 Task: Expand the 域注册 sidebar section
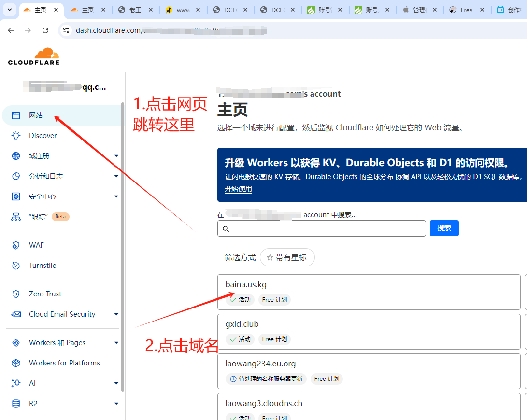pyautogui.click(x=116, y=156)
